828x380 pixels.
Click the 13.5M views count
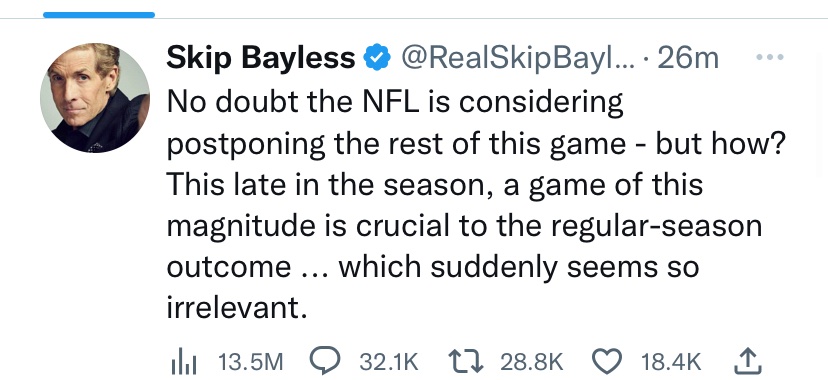click(251, 363)
